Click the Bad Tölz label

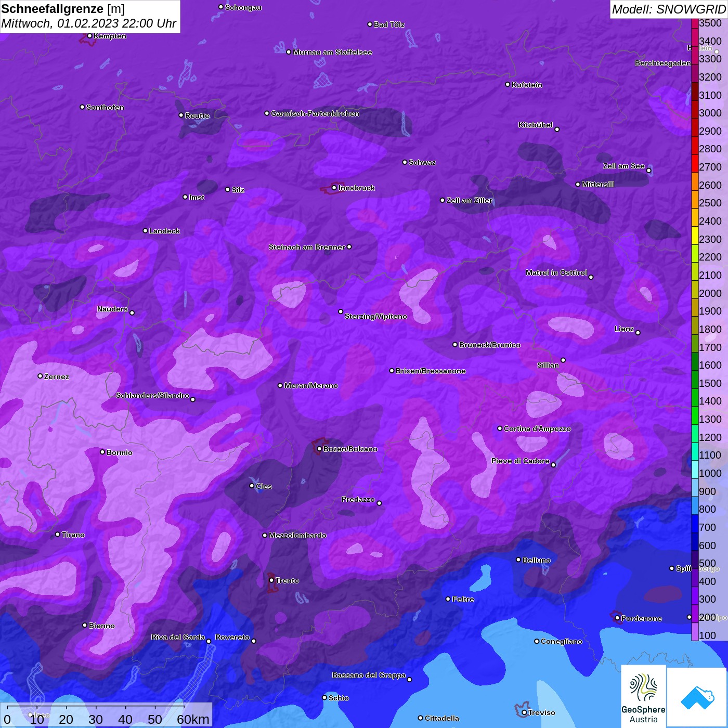point(389,24)
